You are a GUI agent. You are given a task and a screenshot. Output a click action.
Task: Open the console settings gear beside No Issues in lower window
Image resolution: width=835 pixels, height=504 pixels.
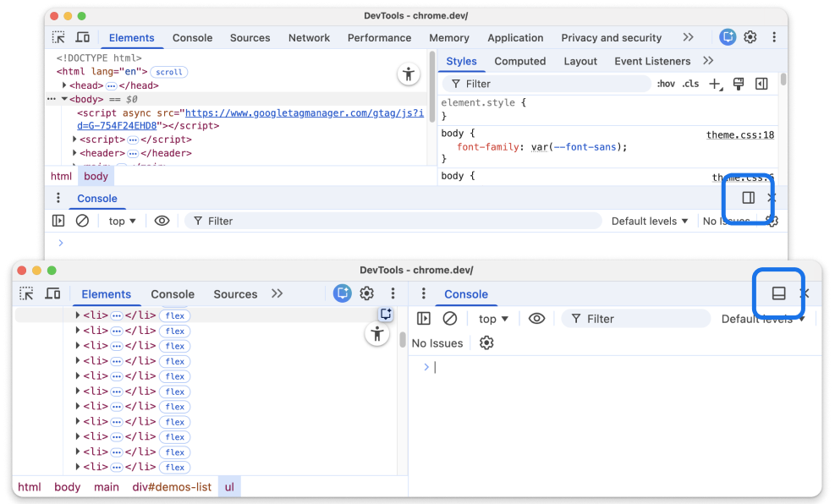coord(486,342)
